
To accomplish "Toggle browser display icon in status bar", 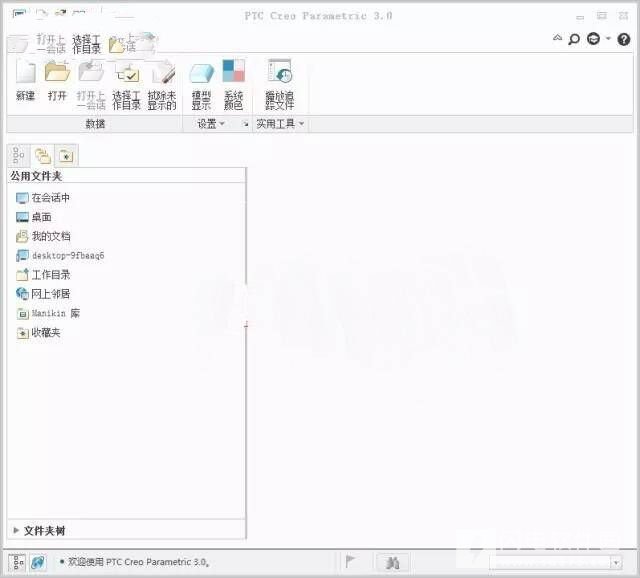I will (38, 562).
